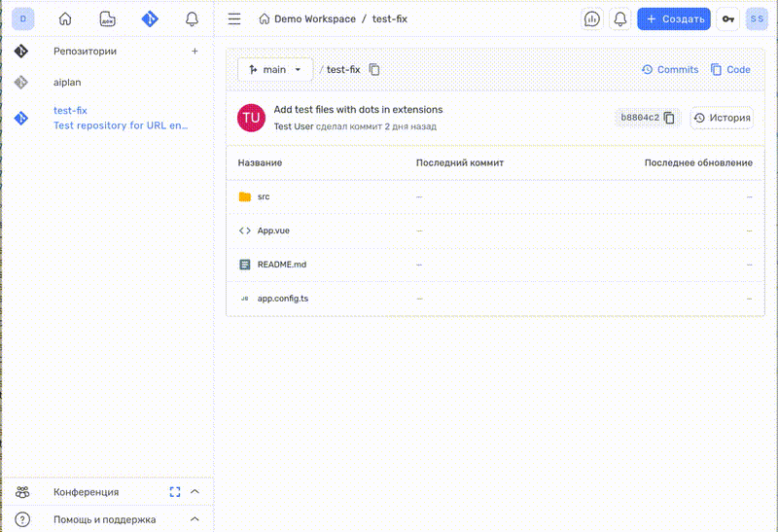Open the Code clone link
This screenshot has width=778, height=532.
[x=730, y=69]
